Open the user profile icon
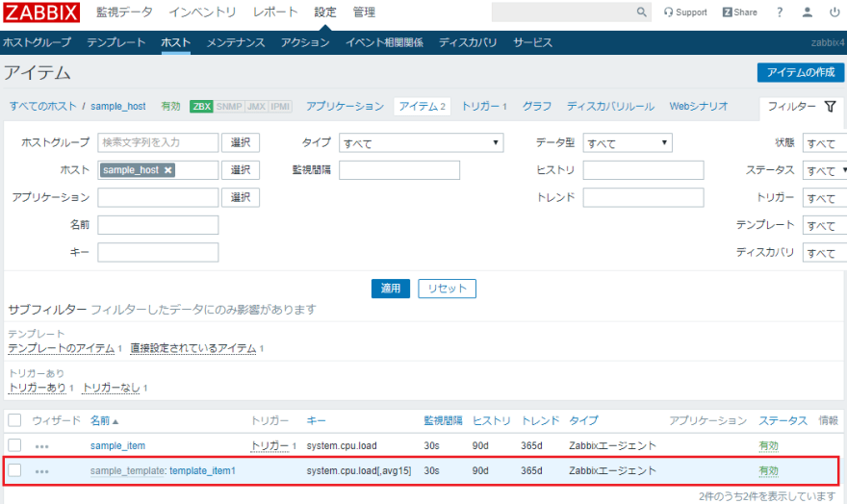Screen dimensions: 847x504 point(808,13)
